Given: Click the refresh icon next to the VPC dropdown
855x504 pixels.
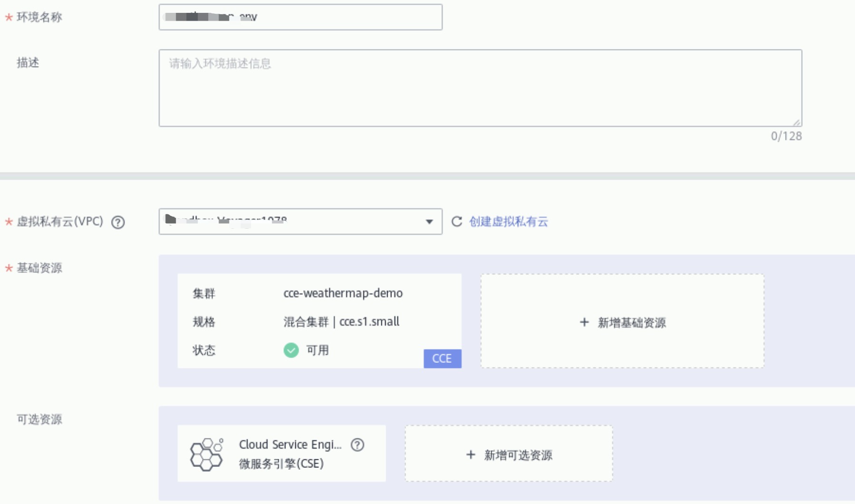Looking at the screenshot, I should point(457,222).
